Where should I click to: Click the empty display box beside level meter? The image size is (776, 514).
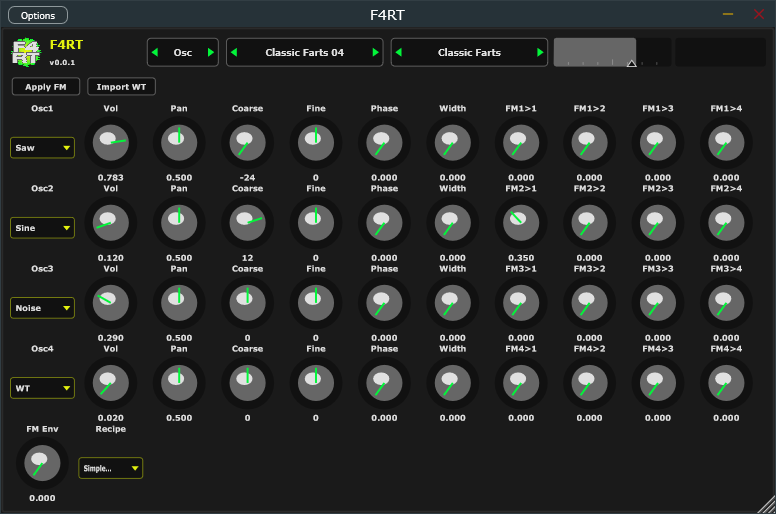click(x=721, y=52)
